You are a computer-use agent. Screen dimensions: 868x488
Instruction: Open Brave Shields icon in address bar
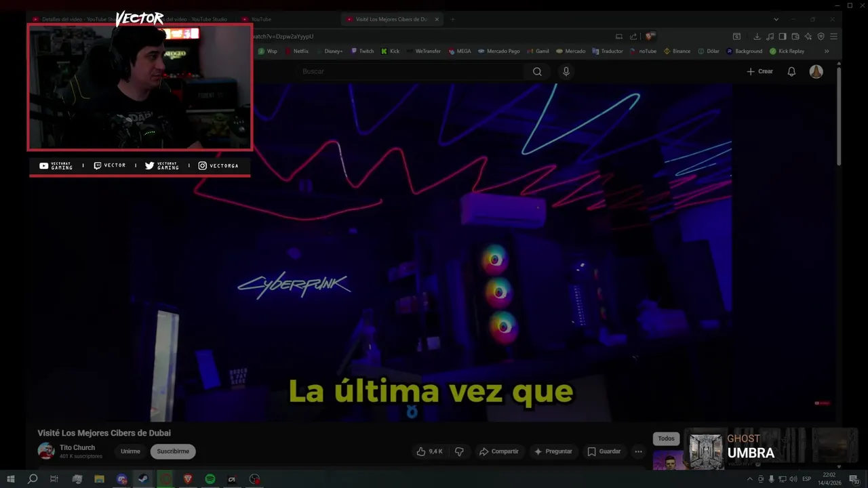tap(650, 36)
